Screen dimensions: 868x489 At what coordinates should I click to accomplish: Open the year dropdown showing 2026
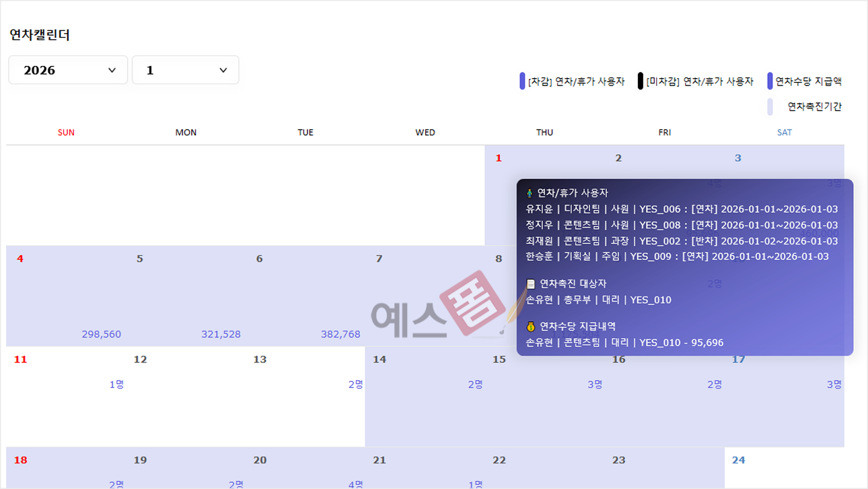pos(68,70)
